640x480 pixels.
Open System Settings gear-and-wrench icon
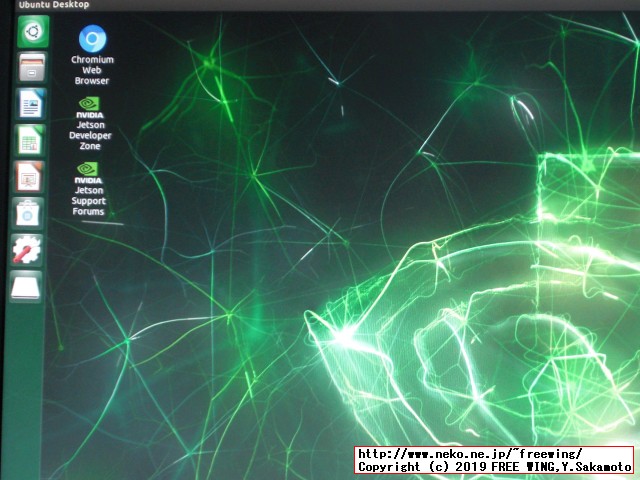(x=26, y=250)
